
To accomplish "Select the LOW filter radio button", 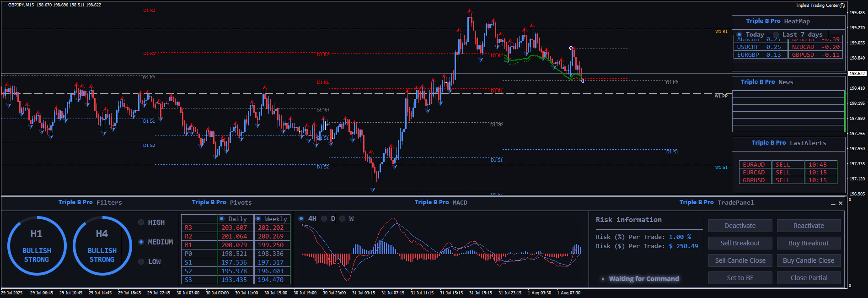I will pos(141,262).
